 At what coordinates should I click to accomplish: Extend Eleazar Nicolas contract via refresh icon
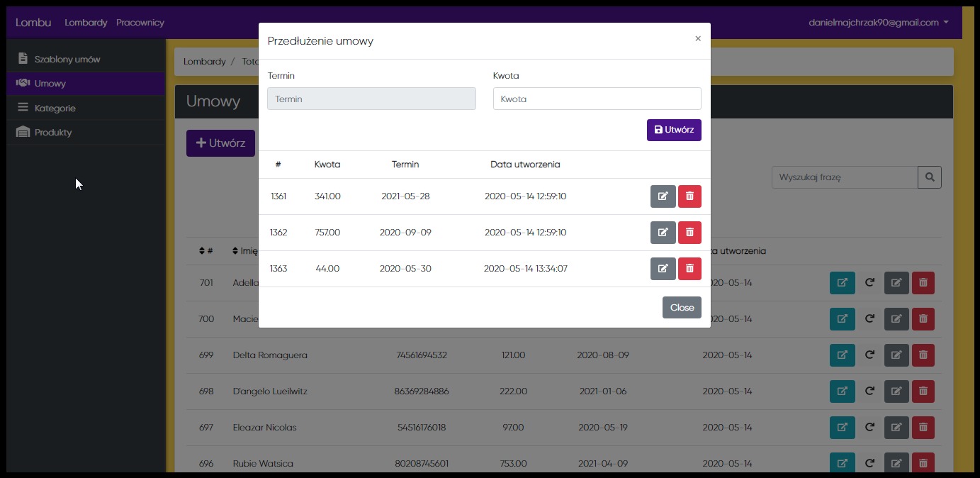869,428
